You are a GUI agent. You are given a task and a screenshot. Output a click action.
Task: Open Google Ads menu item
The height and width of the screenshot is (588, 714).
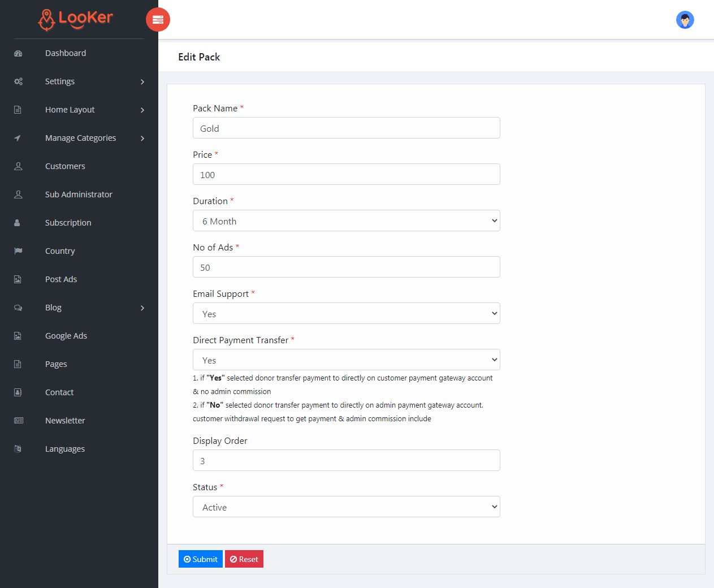[x=66, y=336]
